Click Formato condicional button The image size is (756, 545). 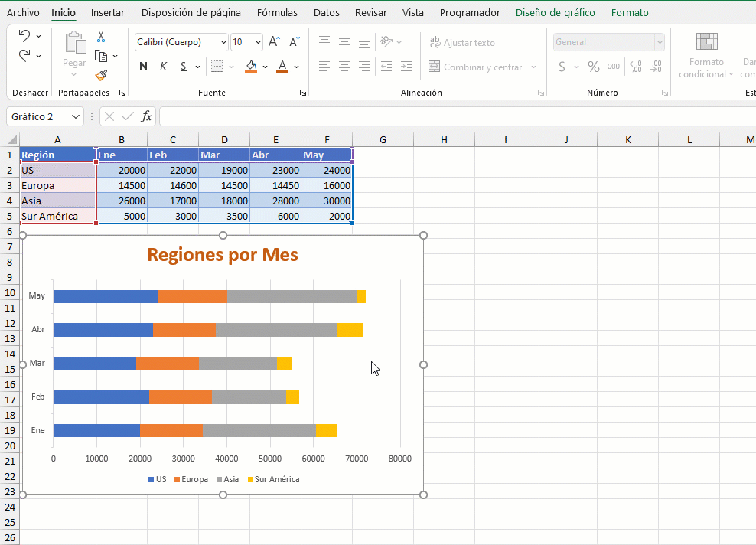tap(706, 54)
